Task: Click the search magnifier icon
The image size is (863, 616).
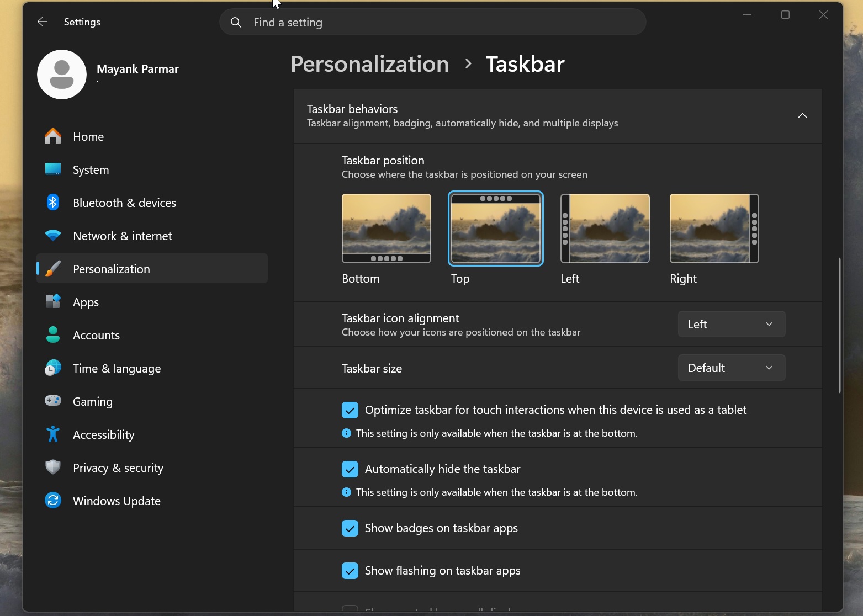Action: coord(236,22)
